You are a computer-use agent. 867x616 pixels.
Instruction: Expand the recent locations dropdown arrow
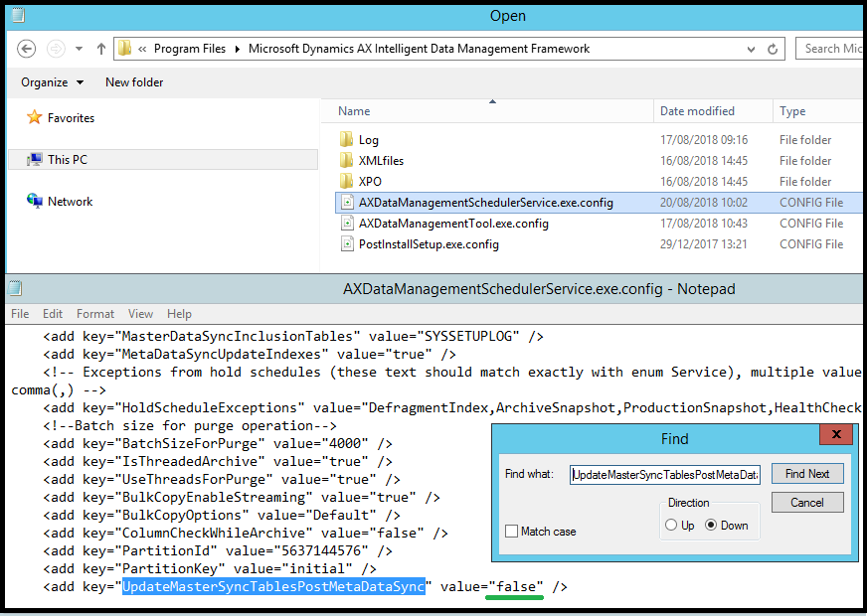81,49
